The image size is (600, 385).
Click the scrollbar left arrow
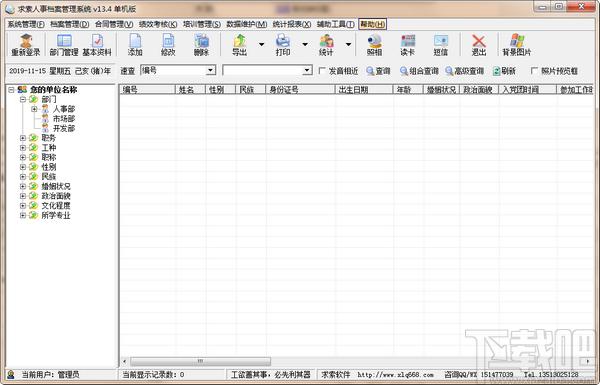coord(125,361)
